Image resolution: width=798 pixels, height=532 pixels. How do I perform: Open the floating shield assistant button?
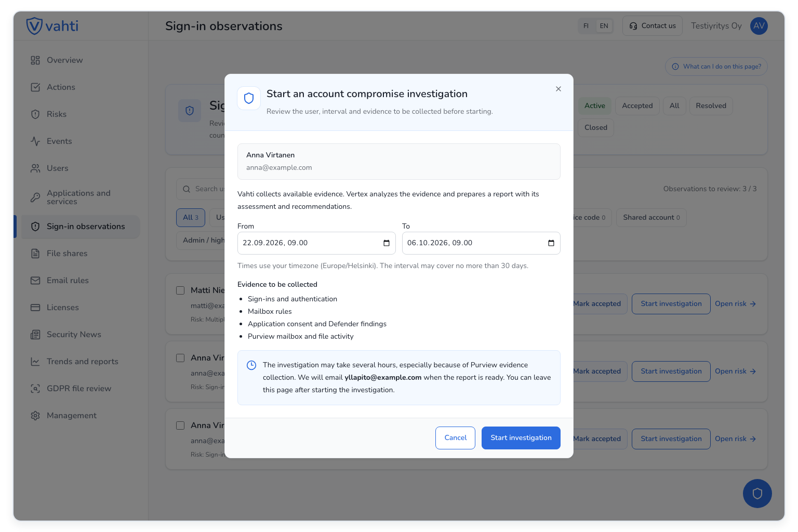point(757,494)
